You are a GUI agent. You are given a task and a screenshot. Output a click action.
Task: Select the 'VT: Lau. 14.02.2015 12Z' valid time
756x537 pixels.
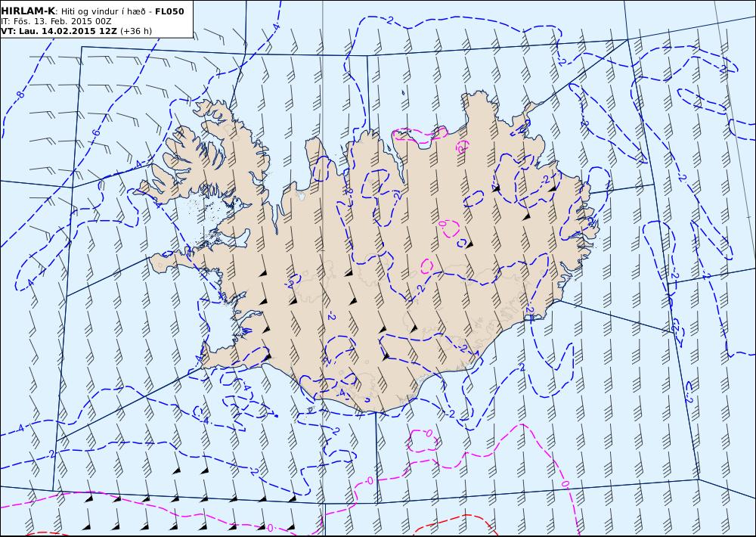tap(59, 31)
